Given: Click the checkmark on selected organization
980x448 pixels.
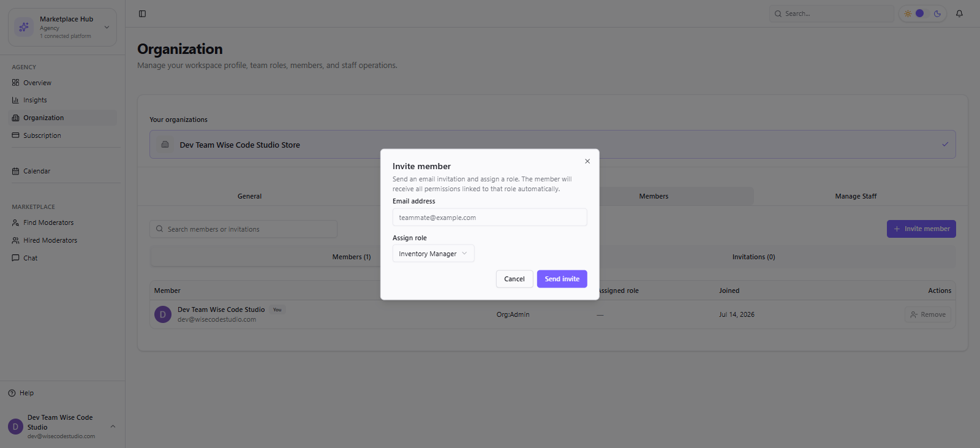Looking at the screenshot, I should (x=945, y=145).
